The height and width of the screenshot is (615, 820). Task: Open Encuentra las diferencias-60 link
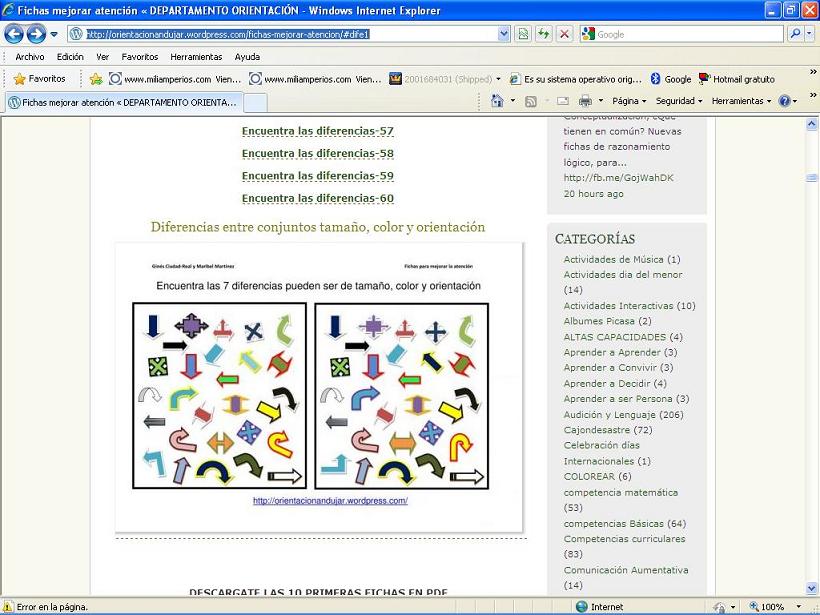317,199
